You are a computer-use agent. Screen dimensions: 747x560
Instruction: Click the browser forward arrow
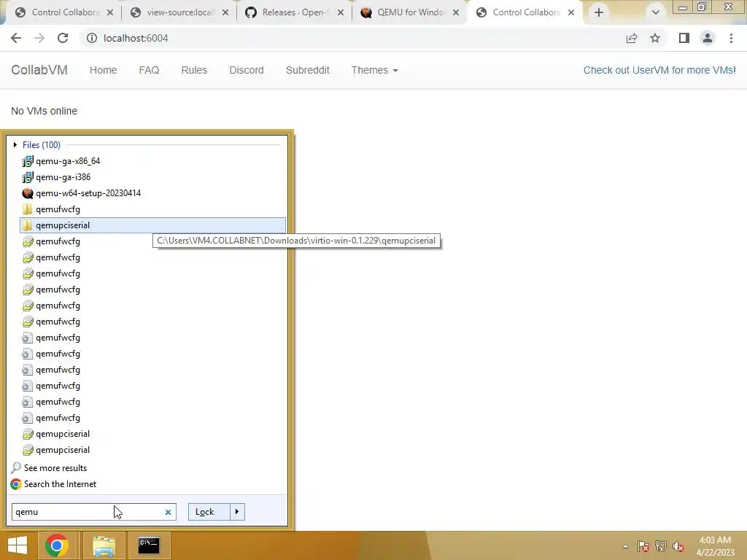point(39,38)
